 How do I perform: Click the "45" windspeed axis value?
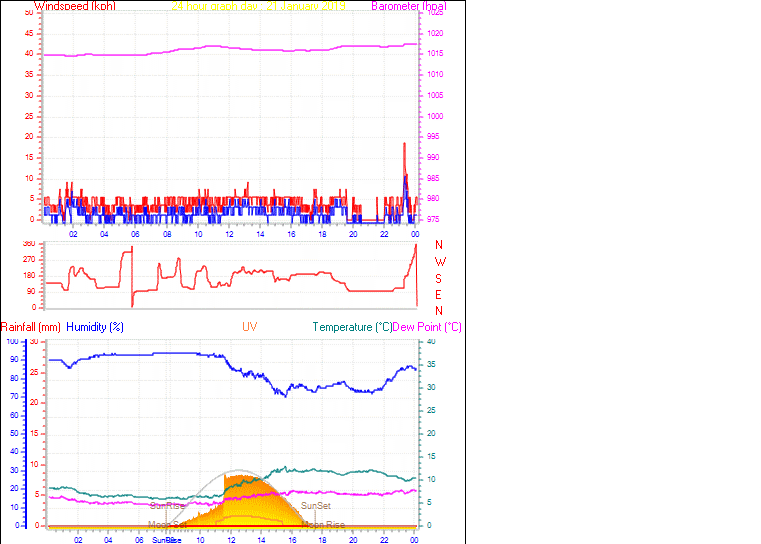[x=30, y=33]
